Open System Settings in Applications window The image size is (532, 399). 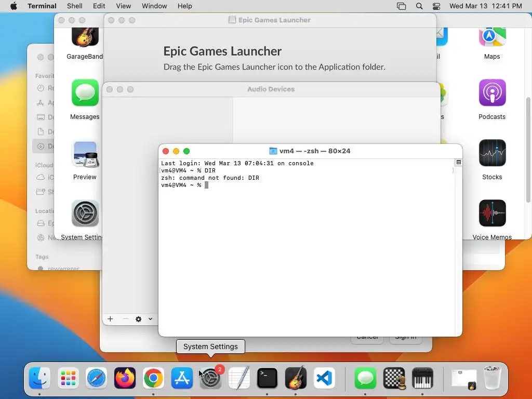85,213
